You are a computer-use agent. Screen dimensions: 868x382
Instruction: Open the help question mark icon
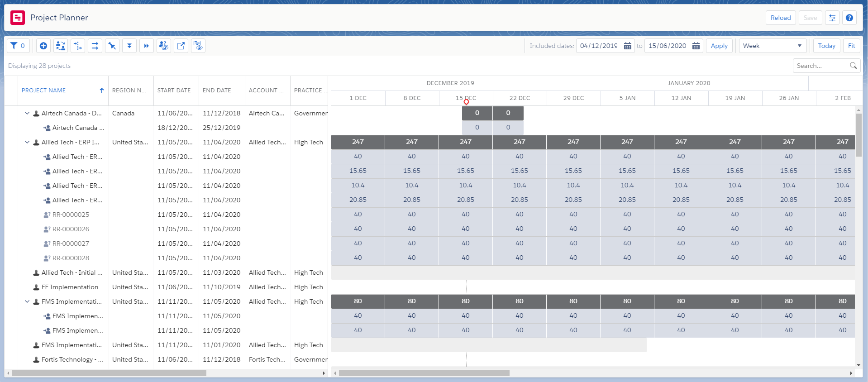coord(849,18)
